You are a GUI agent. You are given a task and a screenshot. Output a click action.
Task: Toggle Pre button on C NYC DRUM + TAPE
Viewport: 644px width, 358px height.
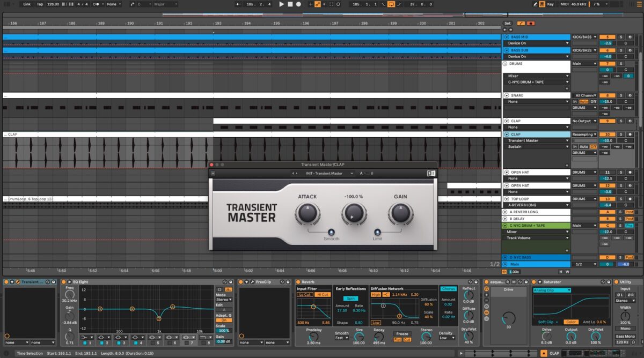(630, 226)
